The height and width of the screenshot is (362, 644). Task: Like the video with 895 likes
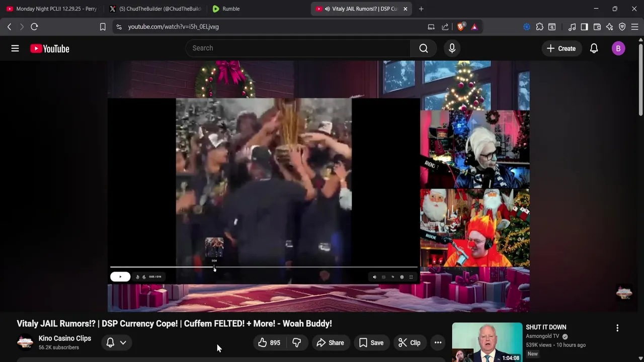tap(269, 343)
